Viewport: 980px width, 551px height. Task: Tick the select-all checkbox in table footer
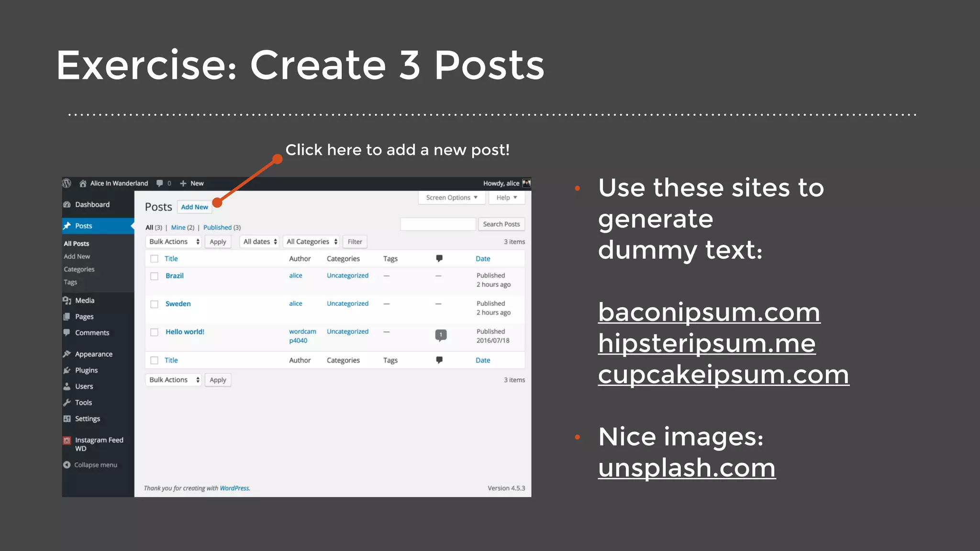(x=154, y=360)
